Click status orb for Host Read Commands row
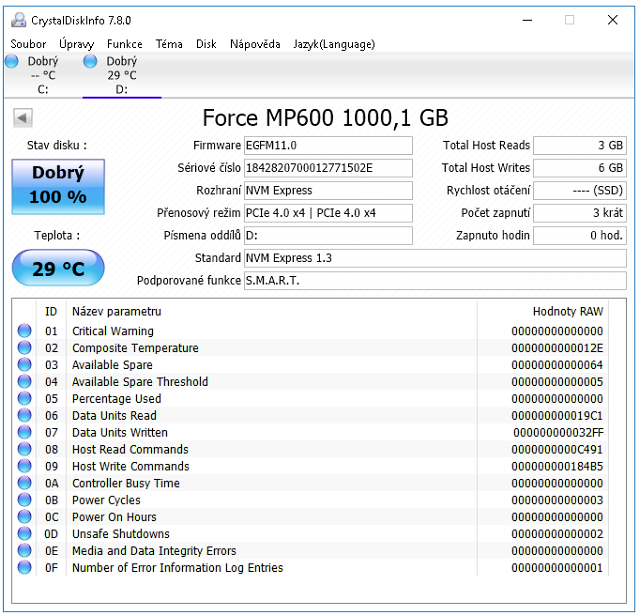The image size is (636, 616). [24, 449]
